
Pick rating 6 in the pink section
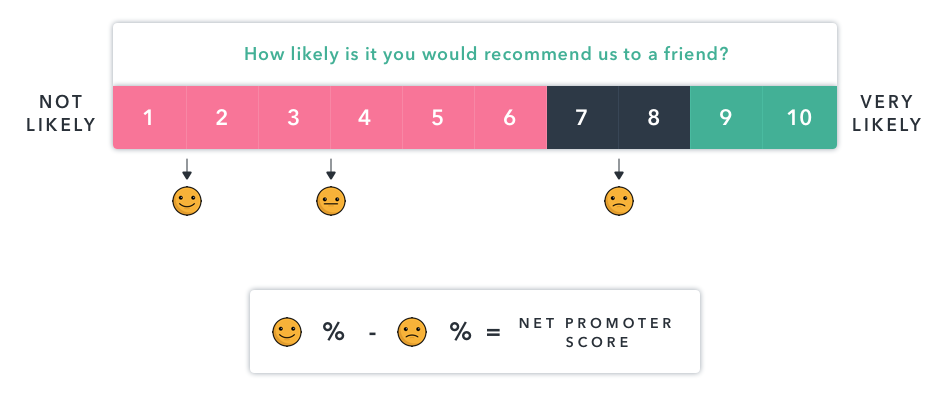click(x=510, y=117)
